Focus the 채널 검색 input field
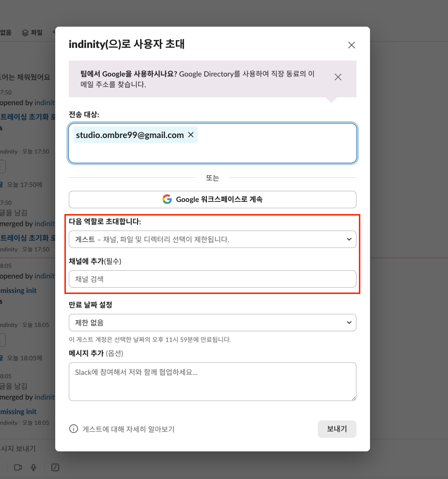Image resolution: width=448 pixels, height=479 pixels. pyautogui.click(x=212, y=279)
